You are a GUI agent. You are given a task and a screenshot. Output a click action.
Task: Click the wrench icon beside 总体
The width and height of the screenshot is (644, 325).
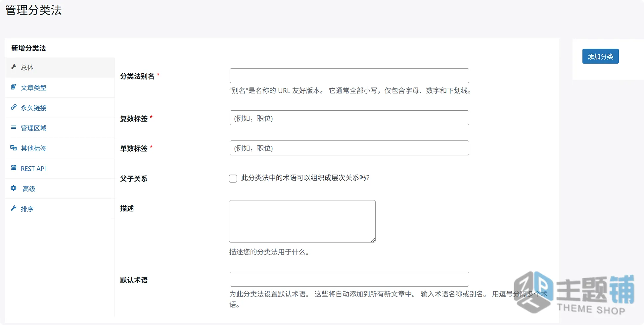coord(14,67)
